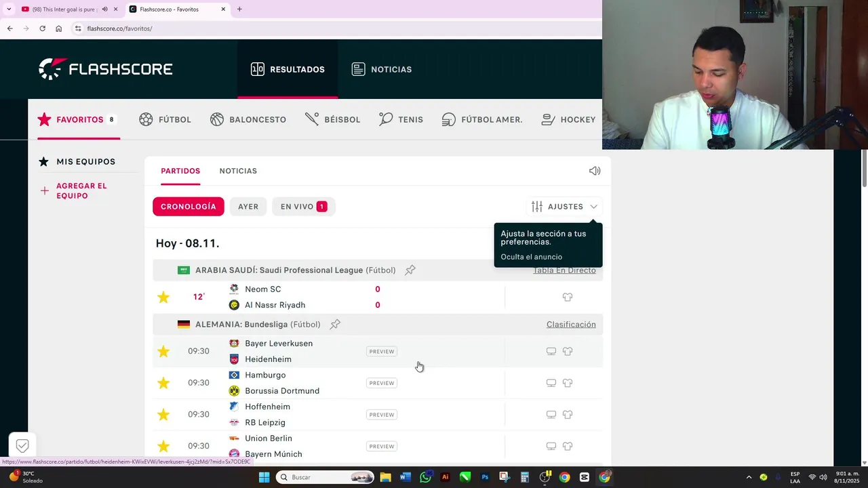This screenshot has width=868, height=488.
Task: Click TV icon for Union Berlin match
Action: 551,446
